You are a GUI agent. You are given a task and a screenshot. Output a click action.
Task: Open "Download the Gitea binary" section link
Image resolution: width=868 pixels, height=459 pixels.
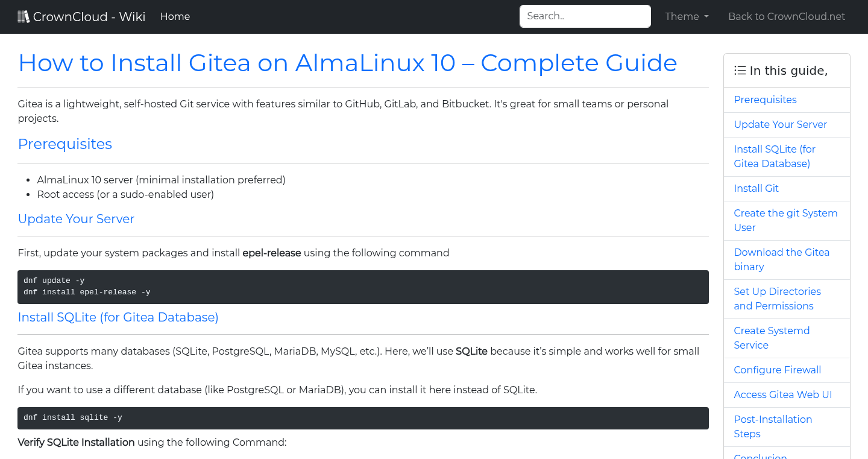[x=782, y=259]
